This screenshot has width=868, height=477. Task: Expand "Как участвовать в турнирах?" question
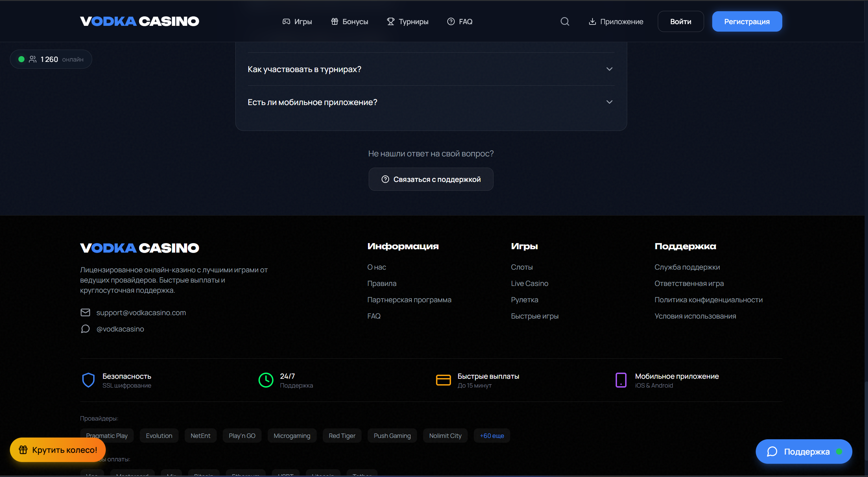click(x=431, y=69)
